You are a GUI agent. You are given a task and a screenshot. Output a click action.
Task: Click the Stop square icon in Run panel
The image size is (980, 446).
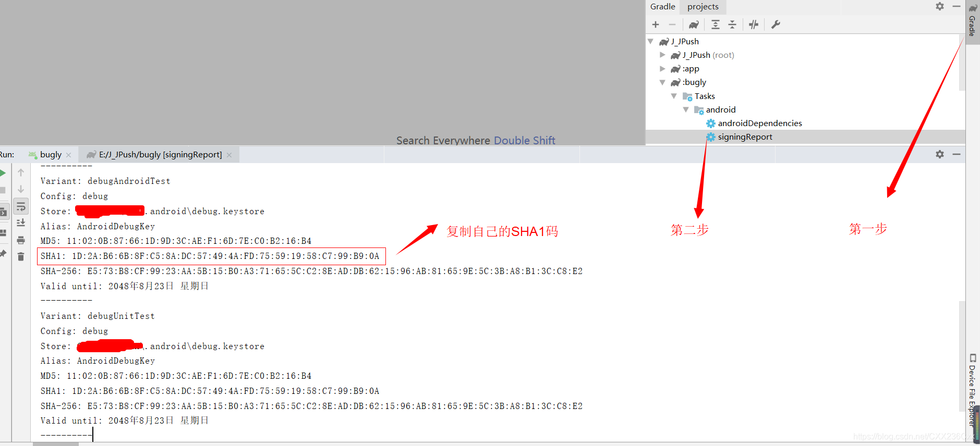3,190
